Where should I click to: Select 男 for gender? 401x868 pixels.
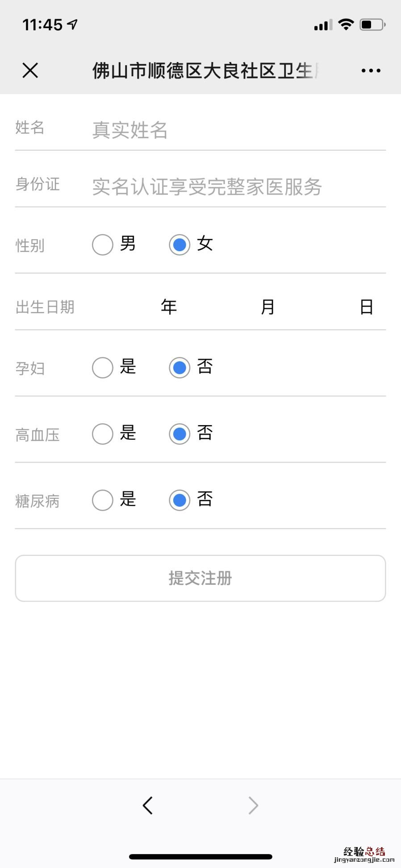point(103,244)
